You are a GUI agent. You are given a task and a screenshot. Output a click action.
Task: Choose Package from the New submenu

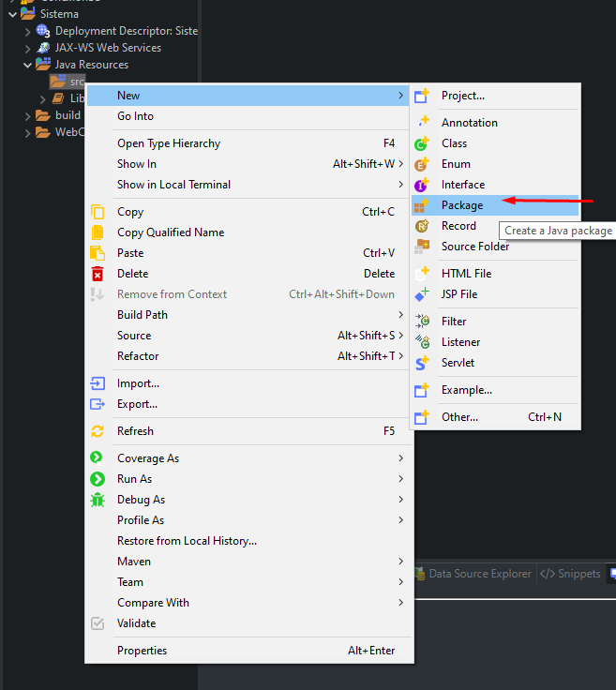[462, 205]
